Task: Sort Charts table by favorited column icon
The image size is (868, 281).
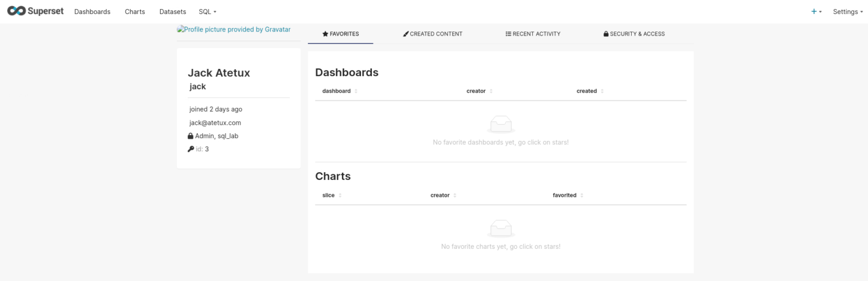Action: coord(581,195)
